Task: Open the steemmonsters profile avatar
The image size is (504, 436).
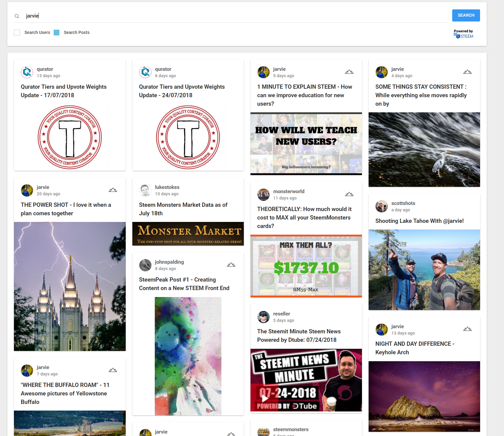Action: click(263, 431)
